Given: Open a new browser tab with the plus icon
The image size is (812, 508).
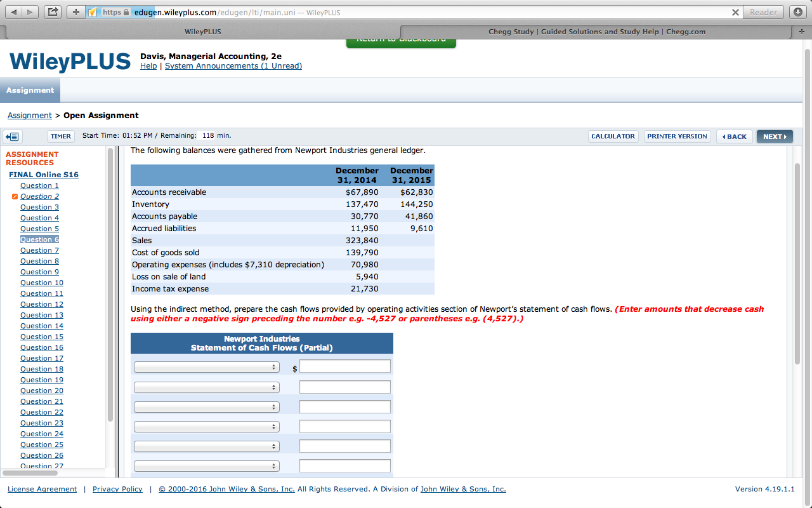Looking at the screenshot, I should point(75,11).
